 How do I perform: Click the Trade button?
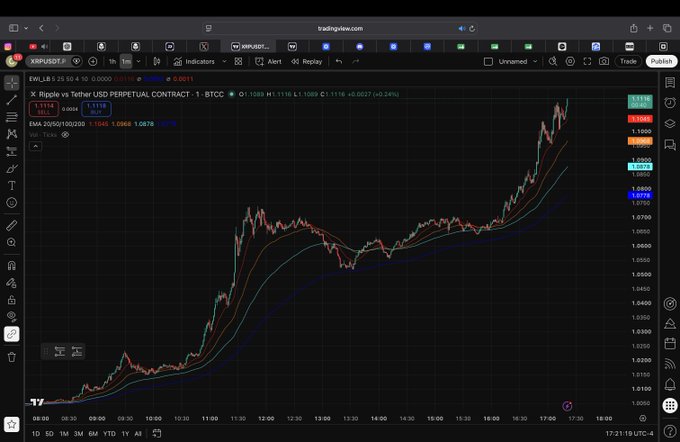[x=628, y=61]
